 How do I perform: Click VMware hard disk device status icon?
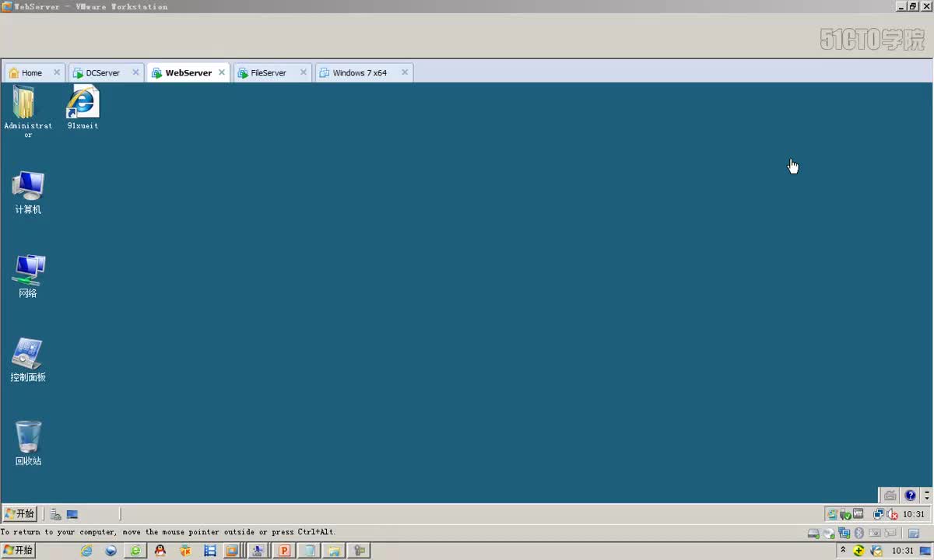click(x=813, y=533)
